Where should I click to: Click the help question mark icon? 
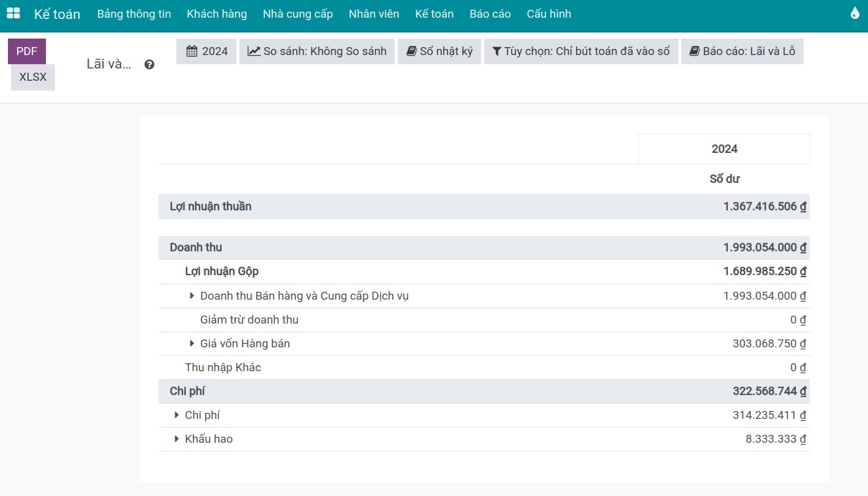pos(149,64)
